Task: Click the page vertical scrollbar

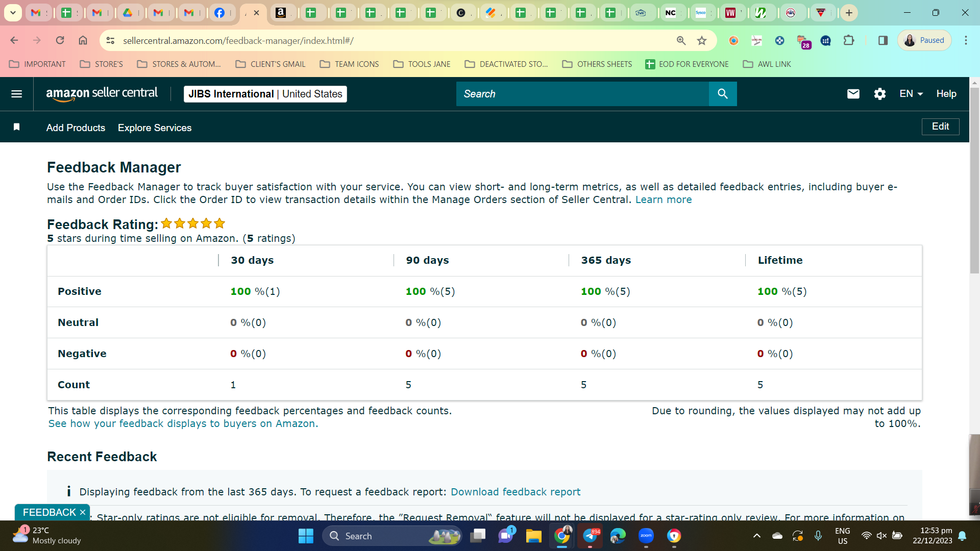Action: (x=974, y=181)
